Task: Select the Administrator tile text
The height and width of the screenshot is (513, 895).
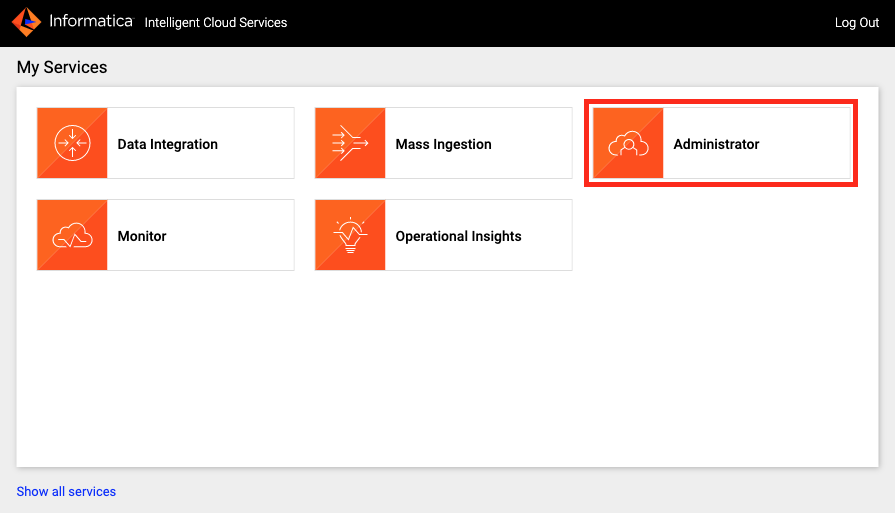Action: coord(716,144)
